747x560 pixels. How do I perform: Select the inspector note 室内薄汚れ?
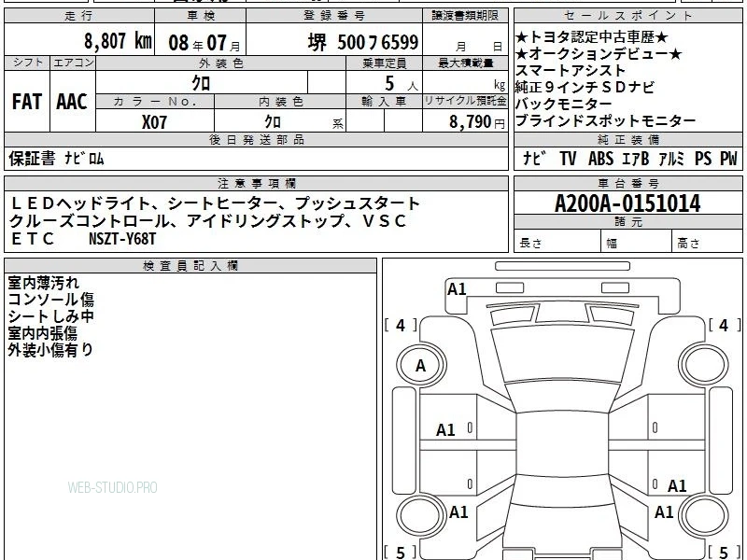point(43,283)
